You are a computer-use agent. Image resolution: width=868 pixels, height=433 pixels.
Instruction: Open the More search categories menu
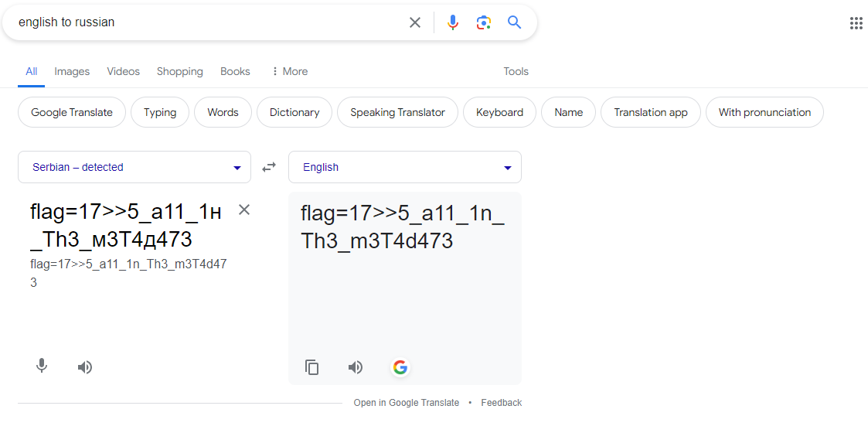[289, 71]
